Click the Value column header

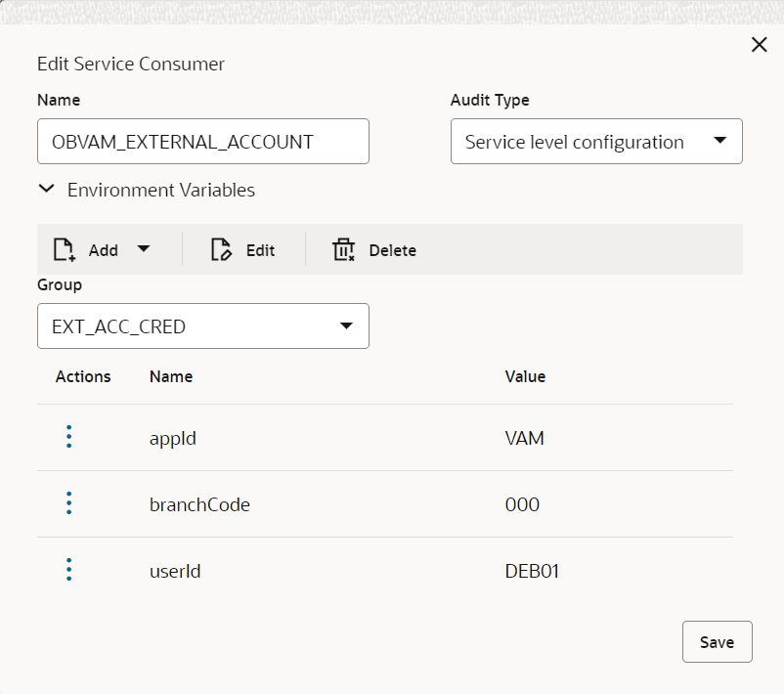tap(525, 376)
